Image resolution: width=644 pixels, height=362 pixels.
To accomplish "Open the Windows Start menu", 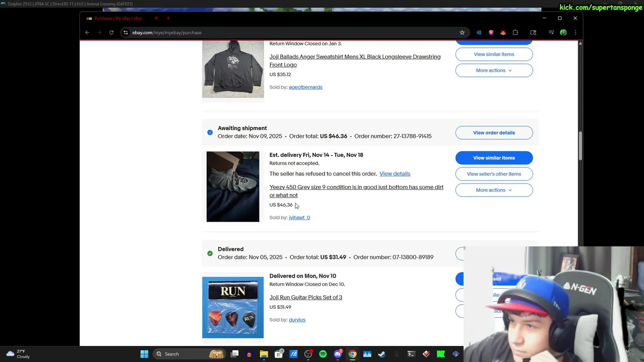I will tap(144, 354).
